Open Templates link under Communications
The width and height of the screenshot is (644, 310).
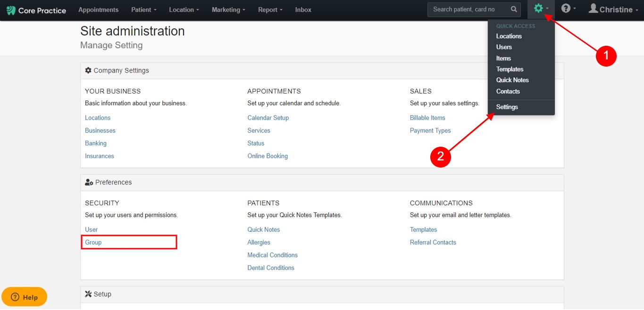pyautogui.click(x=424, y=230)
